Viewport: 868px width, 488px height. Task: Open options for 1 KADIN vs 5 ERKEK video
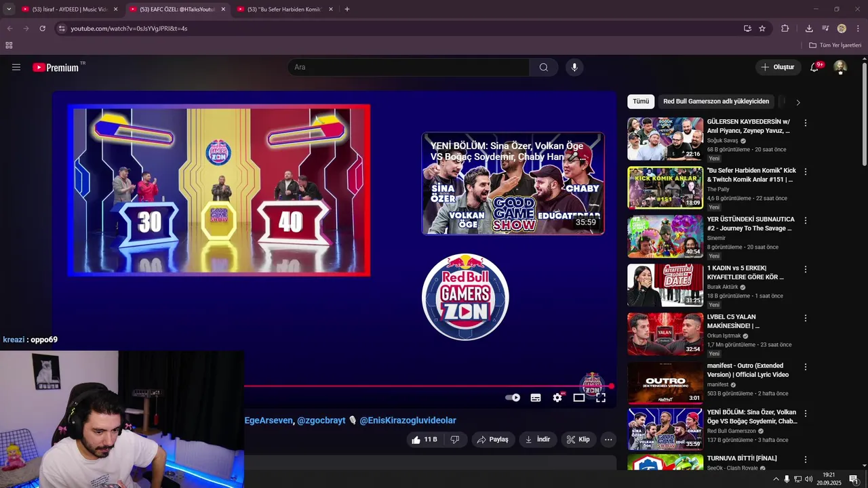(806, 269)
